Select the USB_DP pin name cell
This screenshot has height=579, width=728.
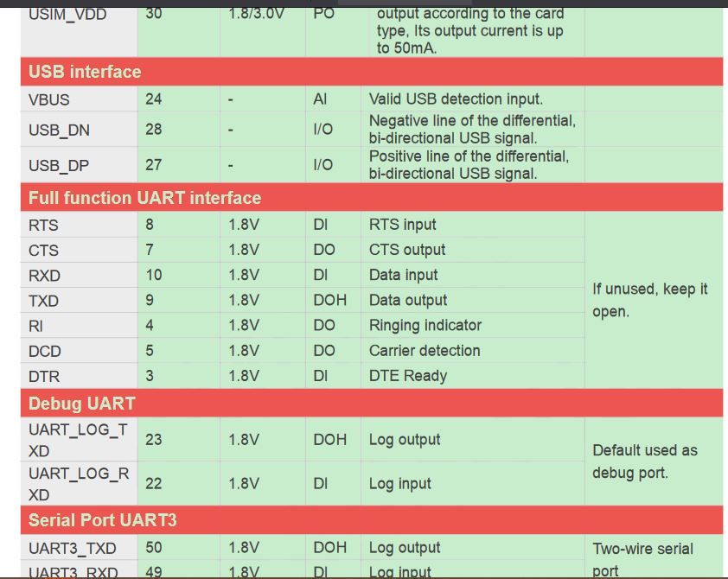click(x=59, y=165)
